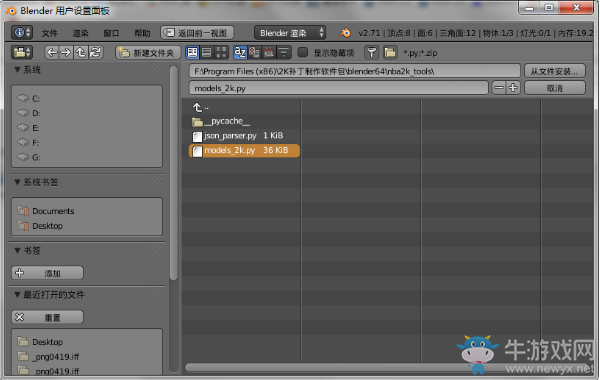Viewport: 600px width, 380px height.
Task: Toggle file filtering funnel icon
Action: point(371,52)
